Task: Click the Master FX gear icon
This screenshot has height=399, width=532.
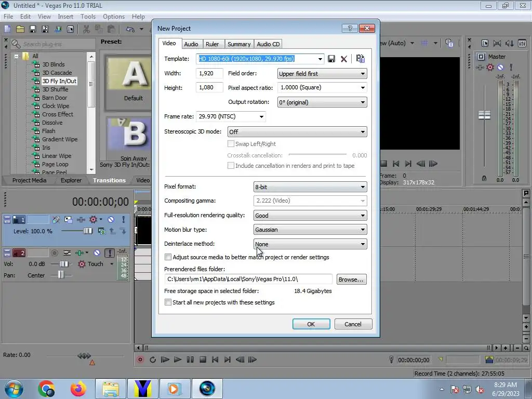Action: [x=490, y=67]
